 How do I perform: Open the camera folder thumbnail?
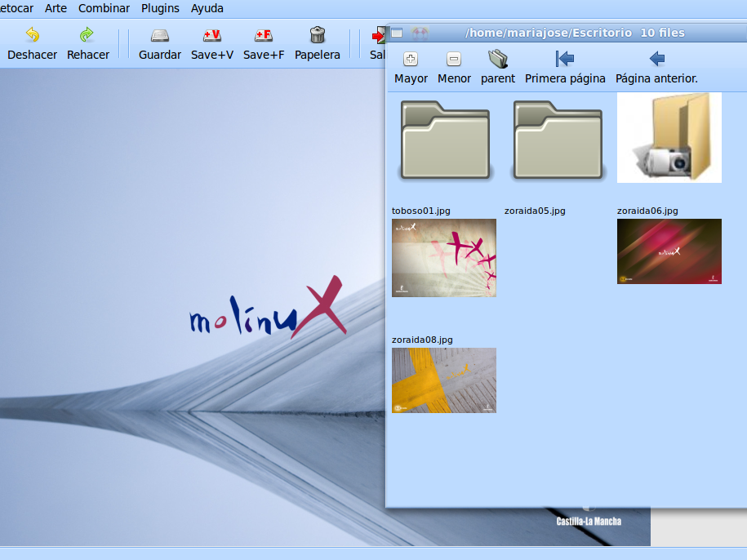pyautogui.click(x=669, y=138)
